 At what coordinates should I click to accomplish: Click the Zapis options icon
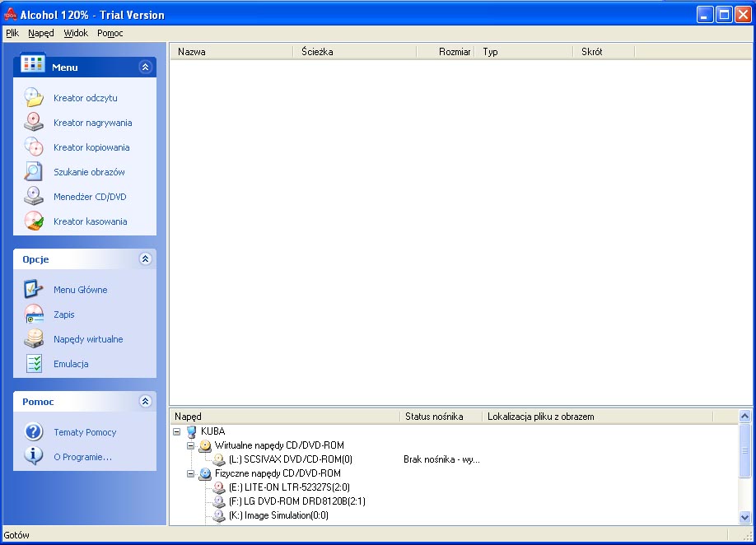(x=34, y=314)
